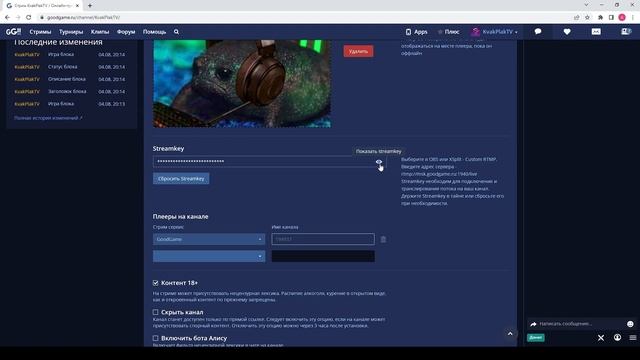Open Chrome profile avatar
640x360 pixels.
point(622,17)
